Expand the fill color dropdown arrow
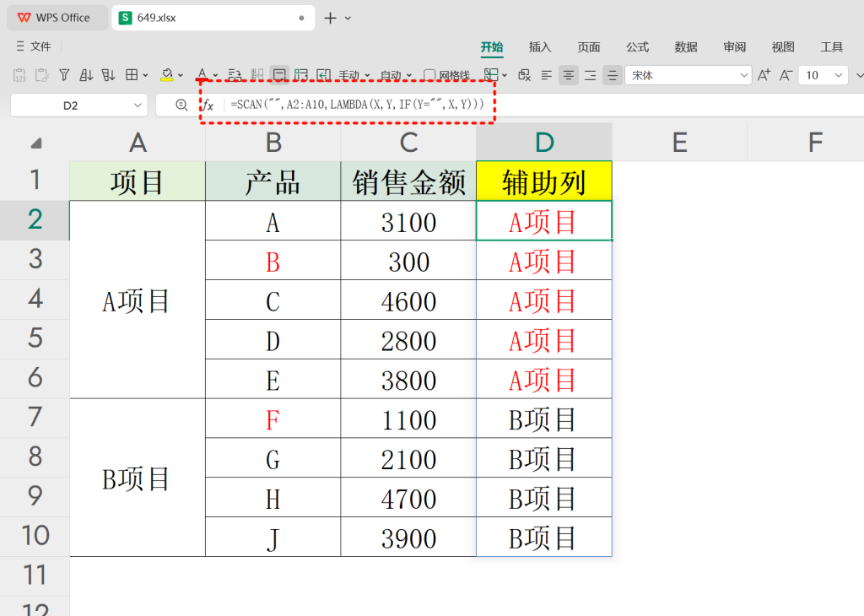This screenshot has height=616, width=864. pos(181,75)
